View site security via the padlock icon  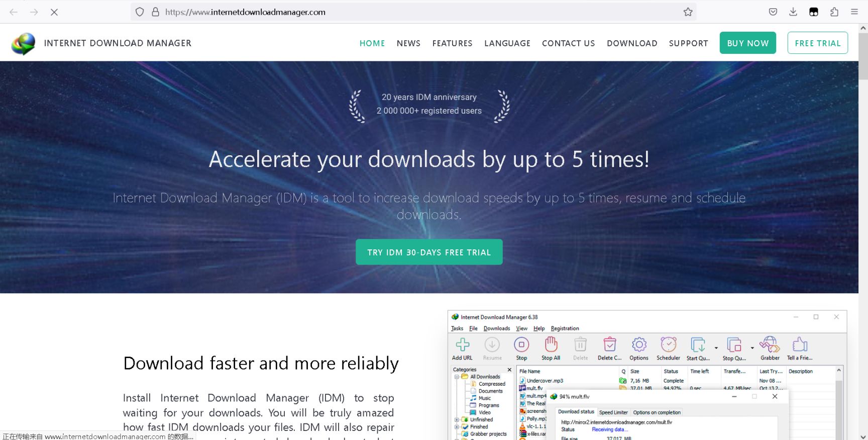[156, 12]
